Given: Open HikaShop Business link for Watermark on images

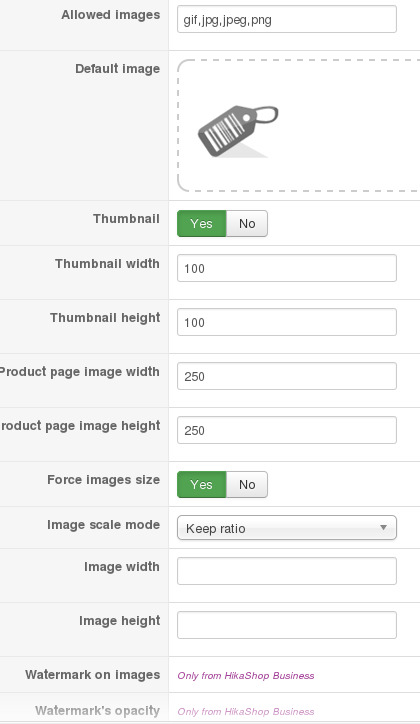Looking at the screenshot, I should pyautogui.click(x=246, y=676).
